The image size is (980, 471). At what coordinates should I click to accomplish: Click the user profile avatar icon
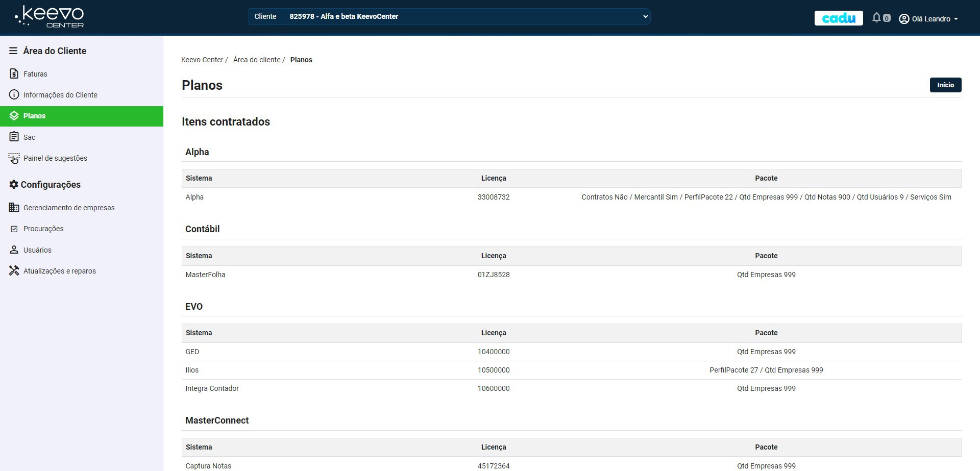click(x=904, y=19)
